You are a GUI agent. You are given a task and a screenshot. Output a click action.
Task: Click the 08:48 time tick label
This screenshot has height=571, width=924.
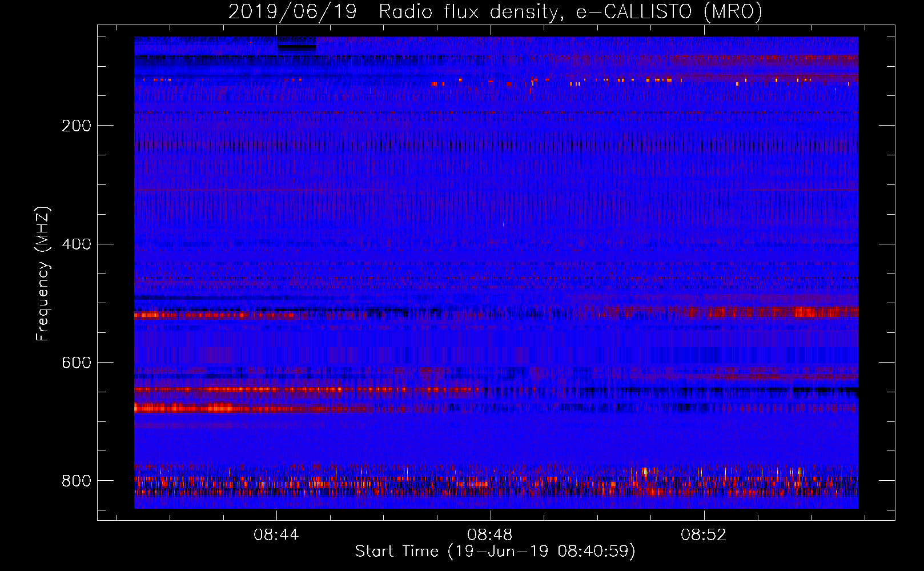coord(490,535)
